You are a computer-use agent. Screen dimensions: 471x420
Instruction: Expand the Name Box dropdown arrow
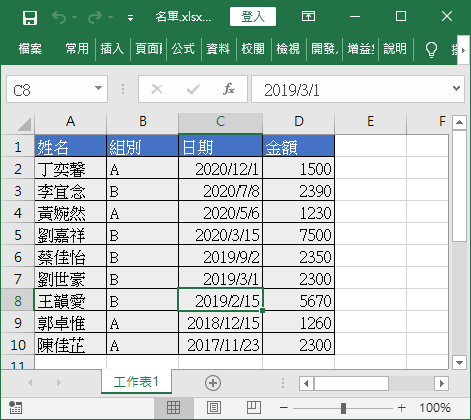(x=98, y=89)
